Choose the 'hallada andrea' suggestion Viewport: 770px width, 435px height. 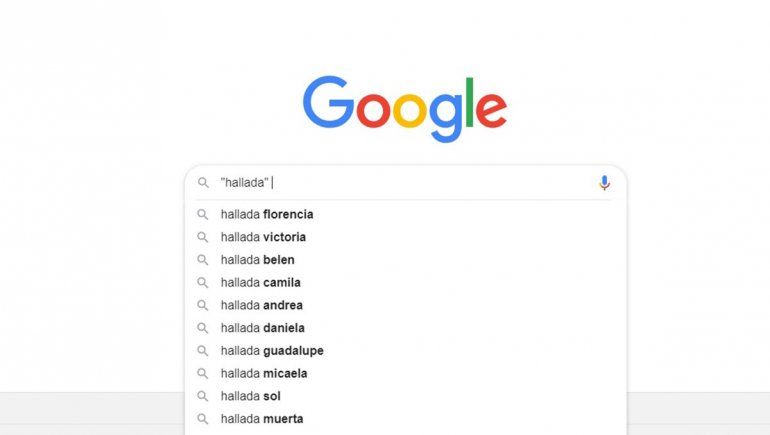point(261,305)
